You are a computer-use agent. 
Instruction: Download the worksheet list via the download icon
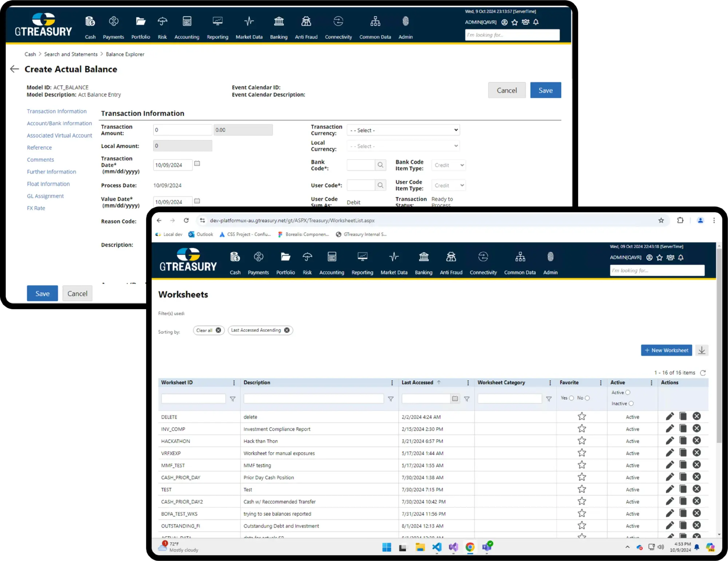[702, 350]
